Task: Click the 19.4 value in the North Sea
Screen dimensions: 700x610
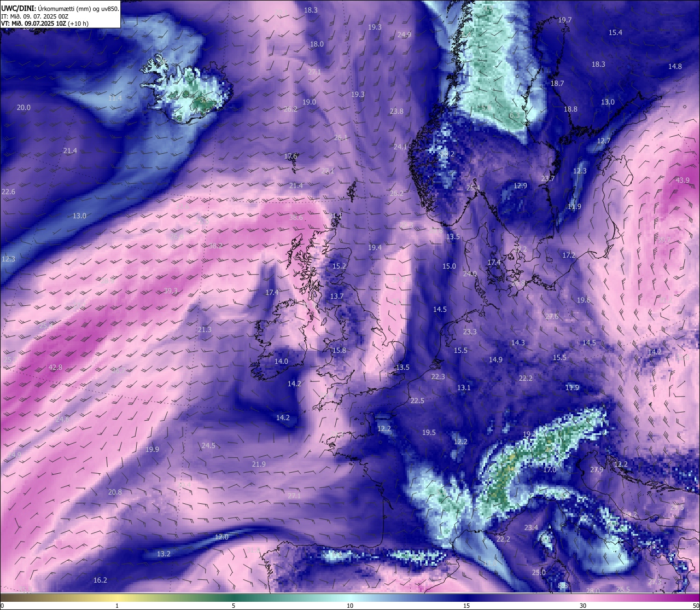Action: pyautogui.click(x=375, y=247)
